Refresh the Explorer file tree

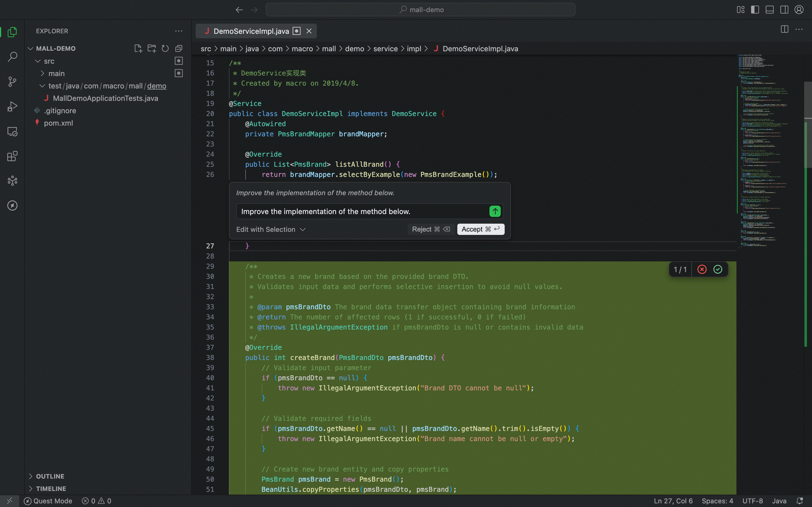[165, 48]
